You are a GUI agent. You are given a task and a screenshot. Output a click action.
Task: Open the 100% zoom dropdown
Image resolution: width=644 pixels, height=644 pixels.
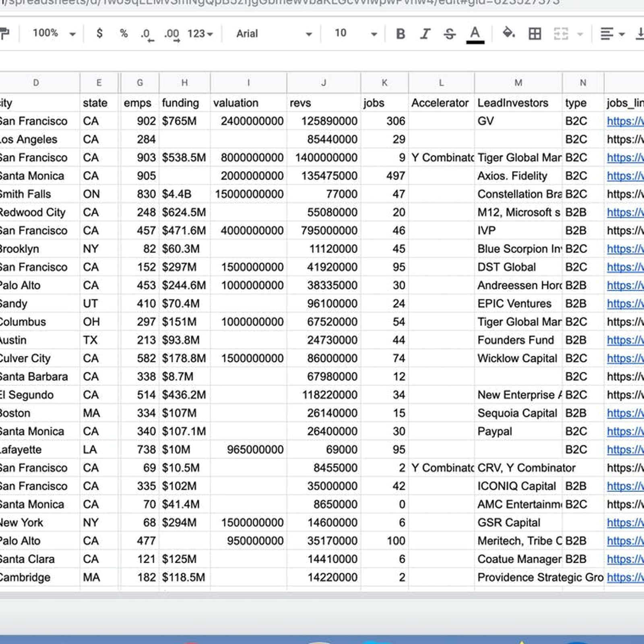[54, 33]
